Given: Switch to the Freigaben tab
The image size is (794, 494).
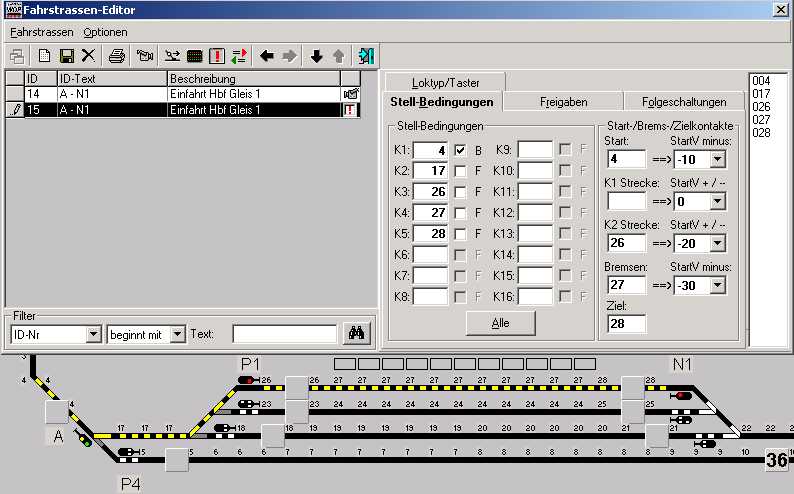Looking at the screenshot, I should 562,101.
